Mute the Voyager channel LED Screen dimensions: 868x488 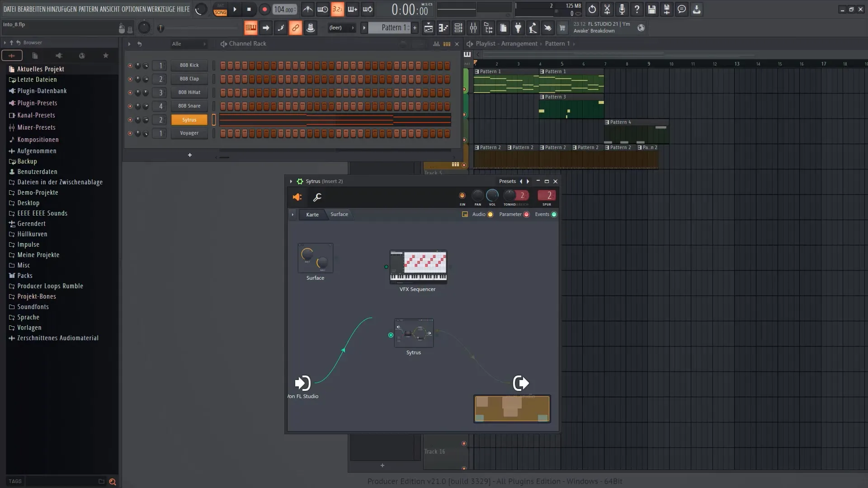point(130,133)
